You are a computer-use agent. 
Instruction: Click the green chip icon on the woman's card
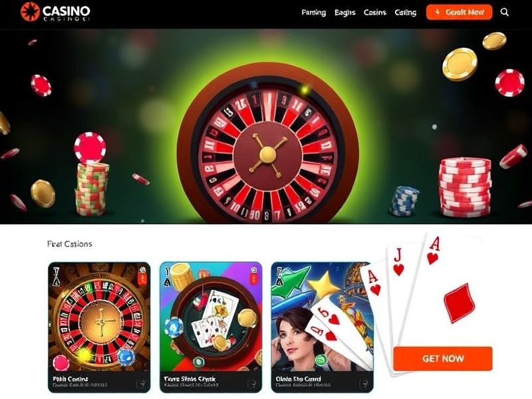(321, 360)
